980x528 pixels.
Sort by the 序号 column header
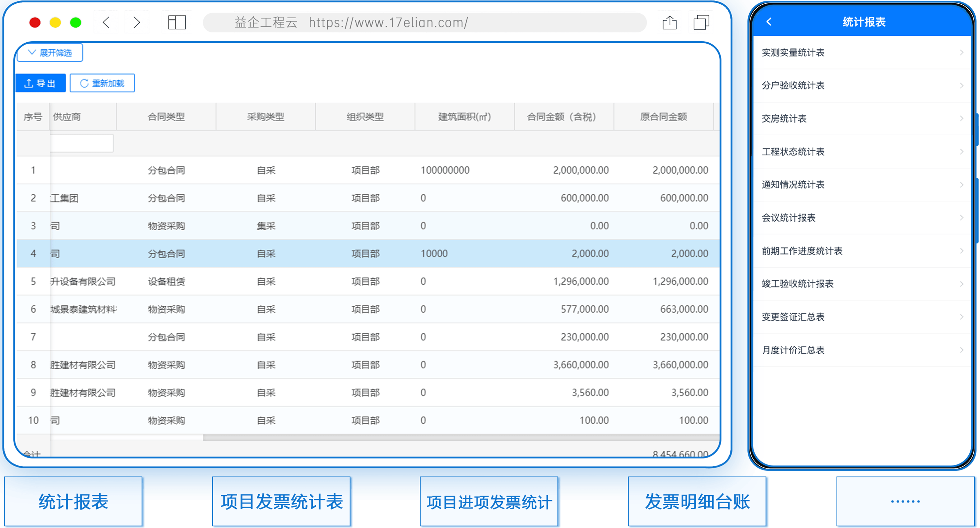[x=33, y=117]
